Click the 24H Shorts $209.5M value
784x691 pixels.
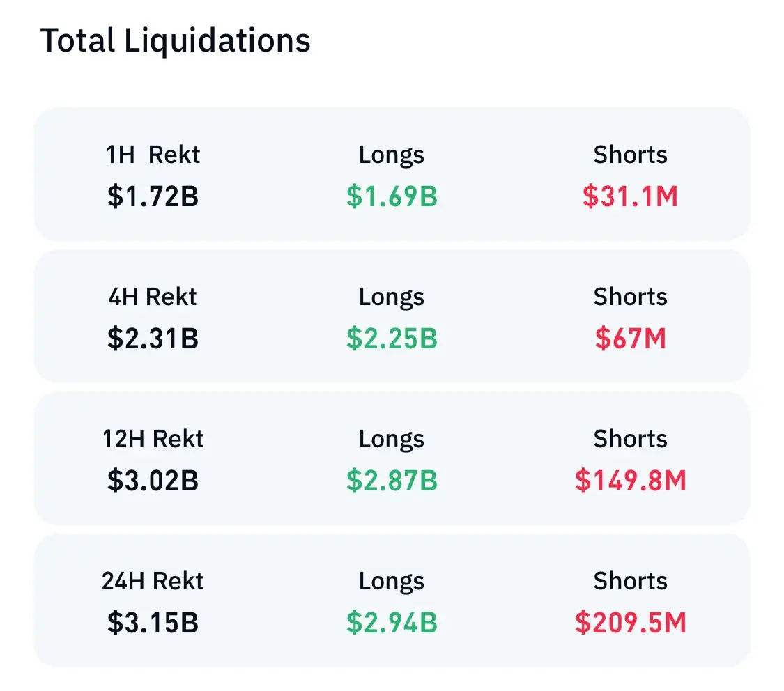click(x=630, y=623)
